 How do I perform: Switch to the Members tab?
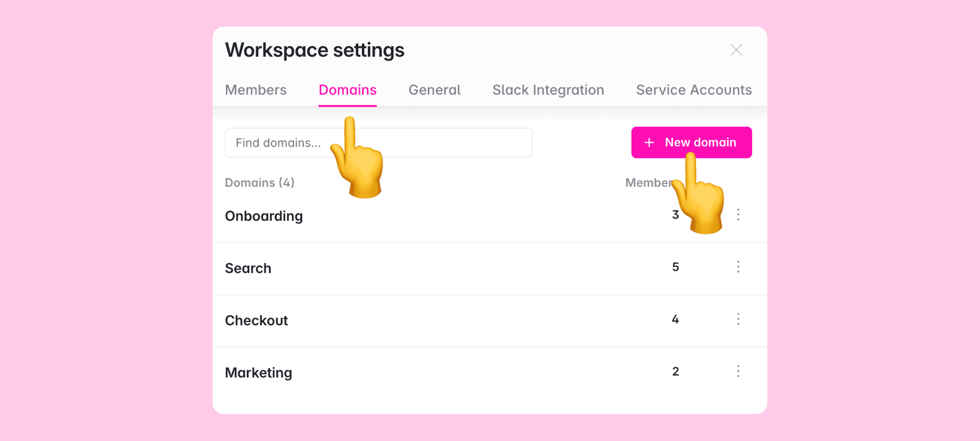pyautogui.click(x=256, y=90)
